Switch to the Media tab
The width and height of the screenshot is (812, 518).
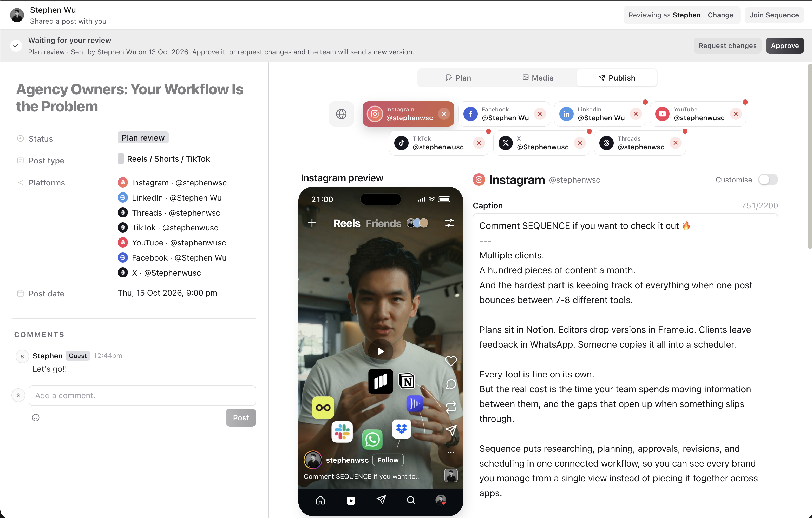pos(537,78)
